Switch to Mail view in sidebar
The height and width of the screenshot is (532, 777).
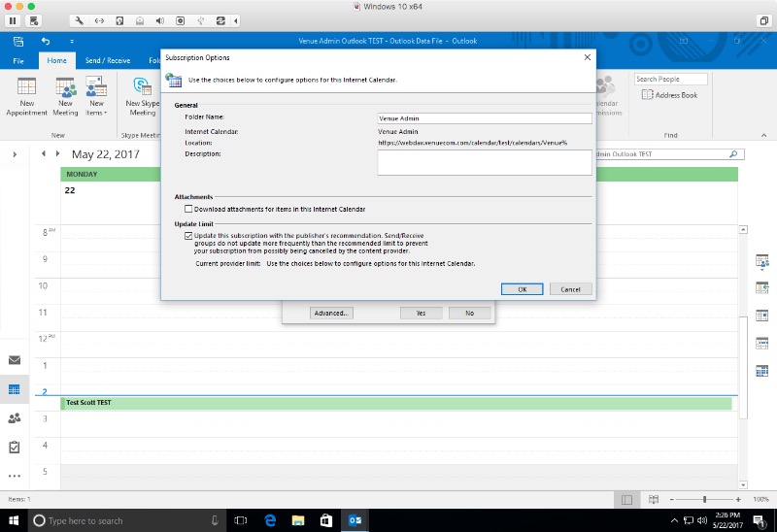[15, 360]
